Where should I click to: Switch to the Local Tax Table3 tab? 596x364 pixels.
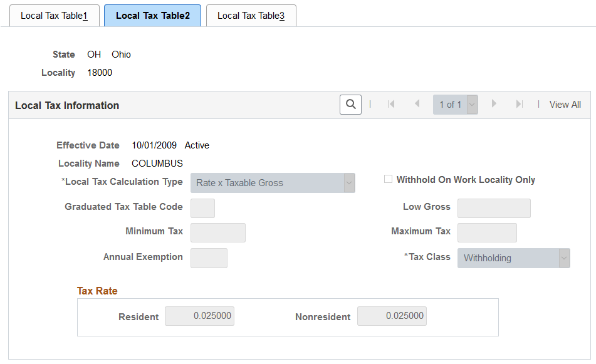coord(251,16)
